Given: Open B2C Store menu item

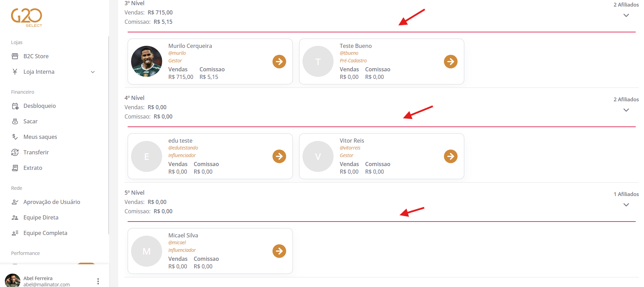Looking at the screenshot, I should [x=36, y=56].
